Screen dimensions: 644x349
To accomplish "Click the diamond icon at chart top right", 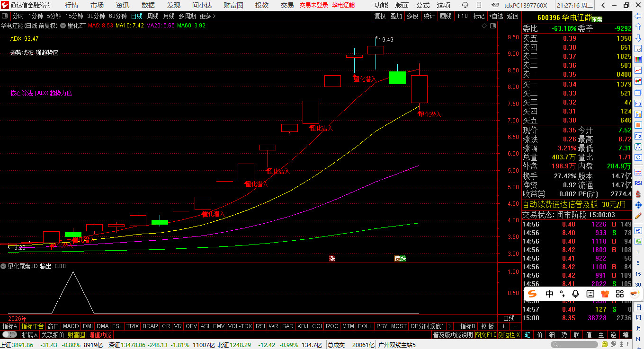I will (484, 26).
